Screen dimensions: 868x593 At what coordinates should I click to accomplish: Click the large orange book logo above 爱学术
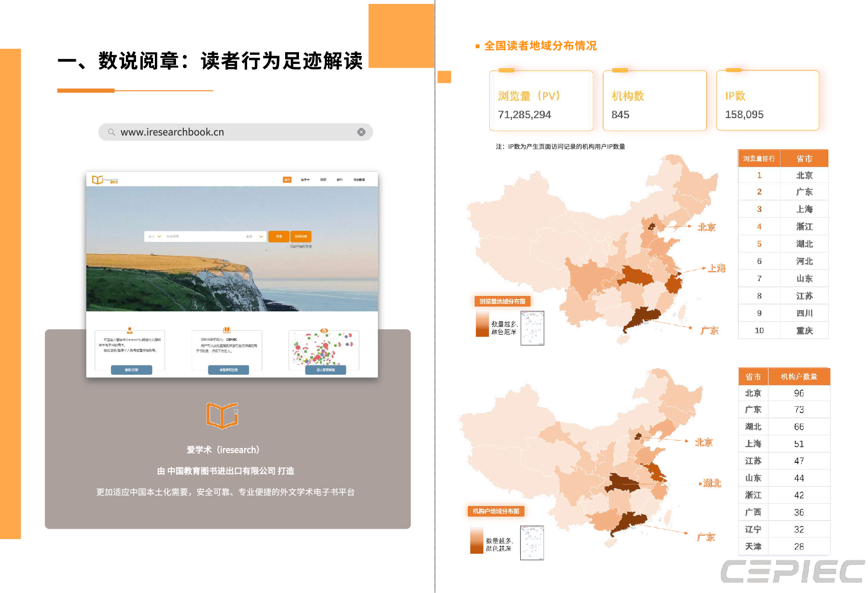pyautogui.click(x=222, y=415)
